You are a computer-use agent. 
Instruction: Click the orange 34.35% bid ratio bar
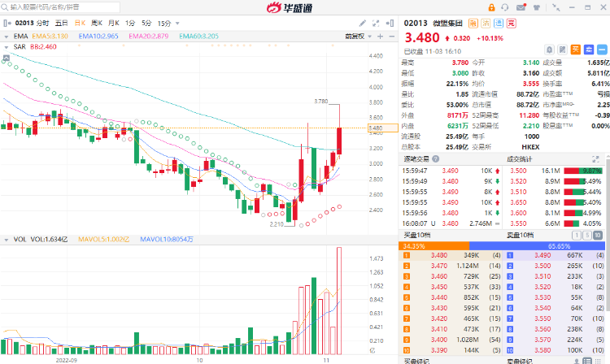434,246
